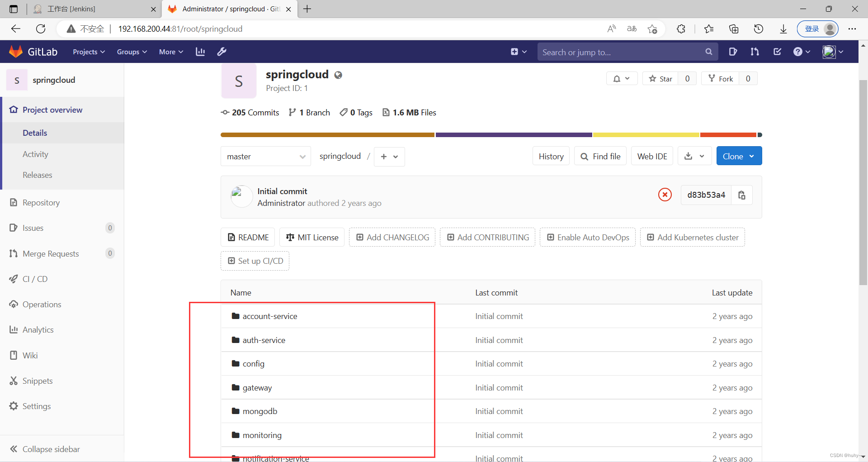
Task: Click the translate icon in address bar
Action: pyautogui.click(x=632, y=29)
